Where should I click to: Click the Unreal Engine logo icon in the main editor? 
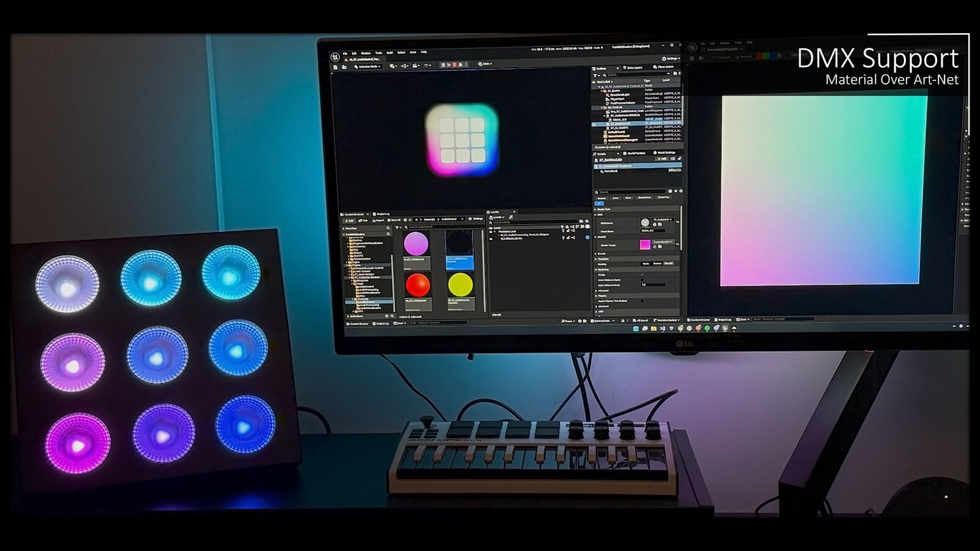335,57
